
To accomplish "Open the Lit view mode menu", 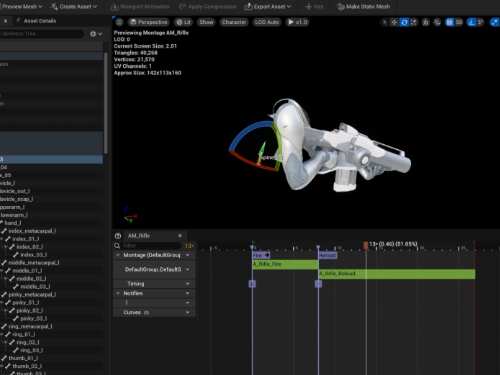I will click(184, 22).
